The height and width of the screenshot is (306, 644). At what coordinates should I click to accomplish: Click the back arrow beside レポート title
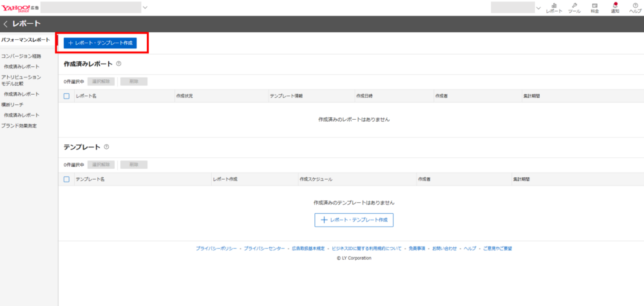(6, 24)
